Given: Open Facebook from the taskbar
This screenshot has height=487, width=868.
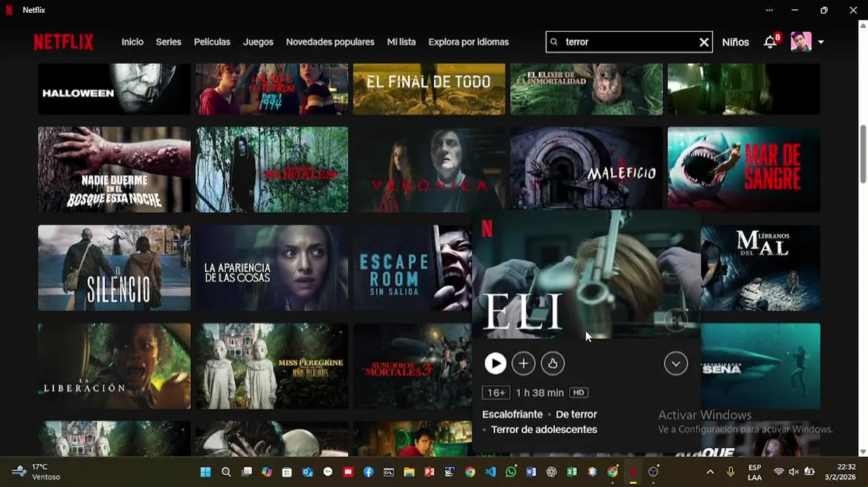Looking at the screenshot, I should [368, 472].
